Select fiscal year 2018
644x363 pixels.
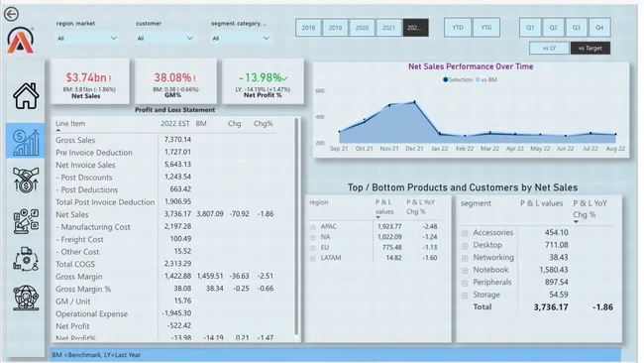click(308, 28)
